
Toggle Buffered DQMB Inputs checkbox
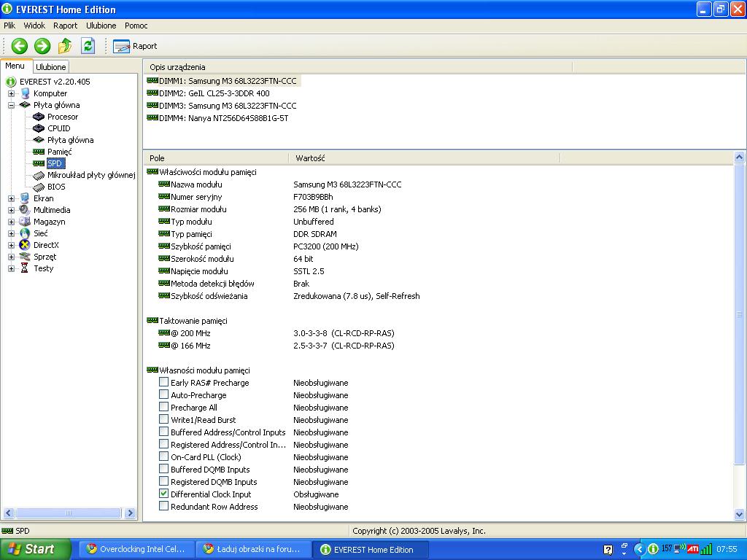pos(163,469)
